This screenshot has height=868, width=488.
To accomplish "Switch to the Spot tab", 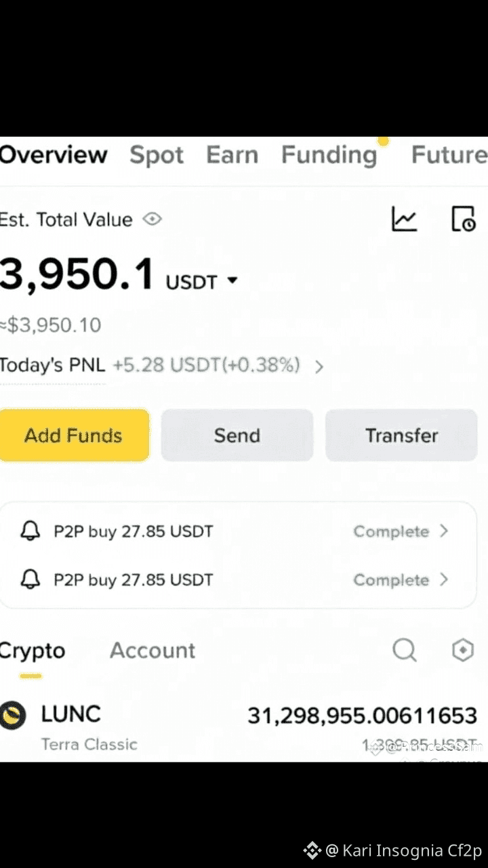I will 157,154.
